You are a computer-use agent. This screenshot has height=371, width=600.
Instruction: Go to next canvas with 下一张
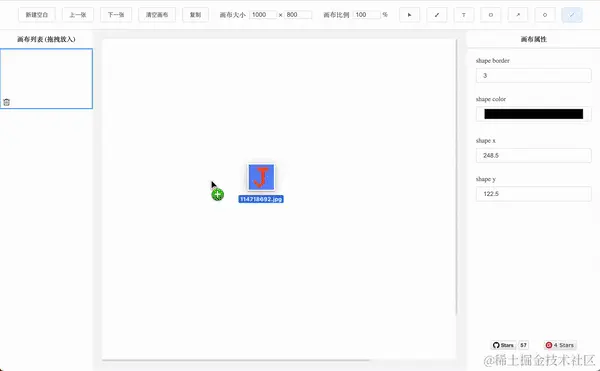point(116,15)
